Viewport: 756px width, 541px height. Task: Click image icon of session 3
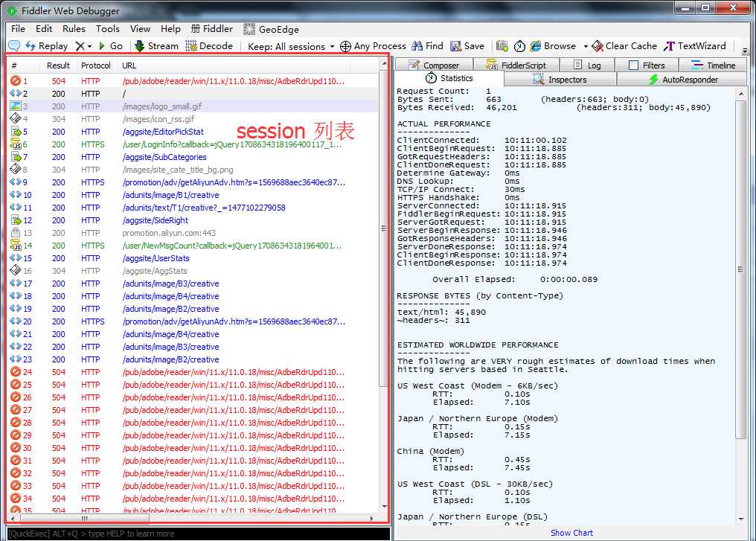(x=16, y=106)
